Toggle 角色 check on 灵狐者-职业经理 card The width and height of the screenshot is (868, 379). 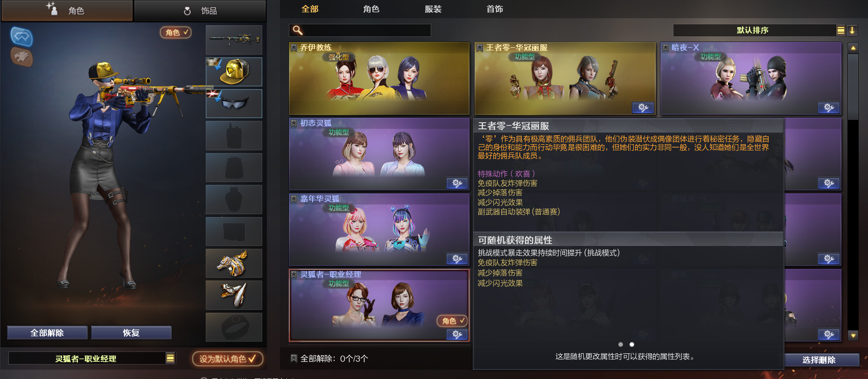(452, 321)
